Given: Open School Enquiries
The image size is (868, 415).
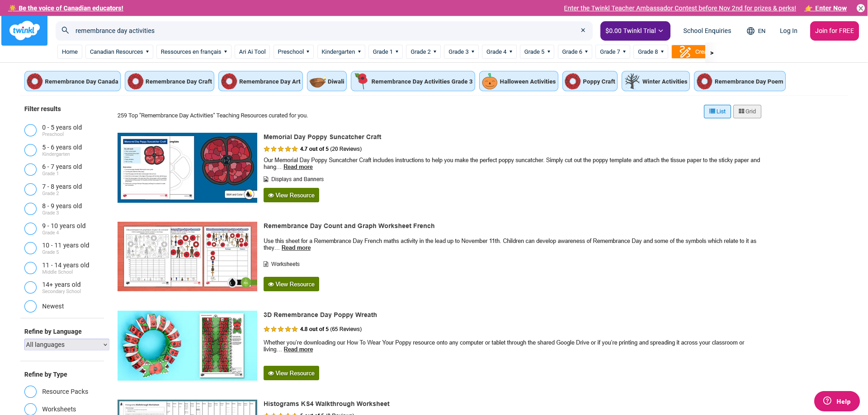Looking at the screenshot, I should point(707,31).
